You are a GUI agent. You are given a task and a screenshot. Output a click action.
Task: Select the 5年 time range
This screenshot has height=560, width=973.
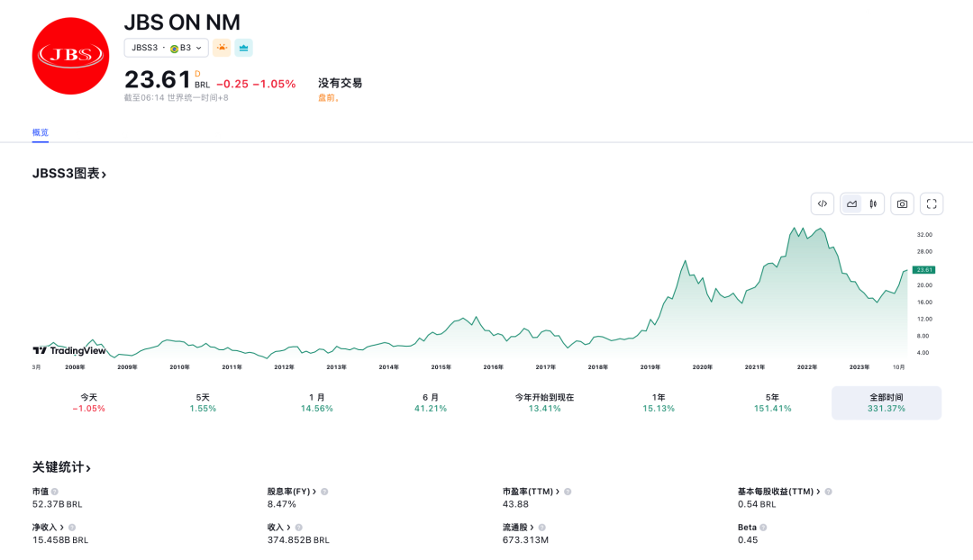773,402
